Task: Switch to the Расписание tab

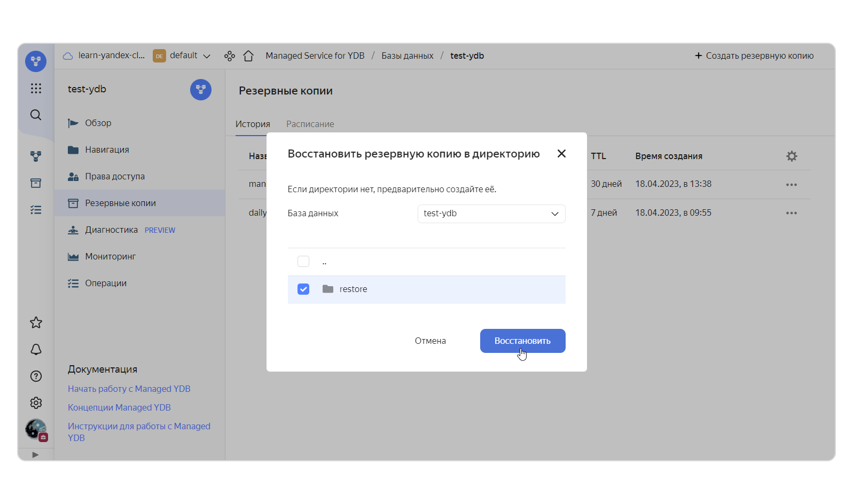Action: tap(310, 124)
